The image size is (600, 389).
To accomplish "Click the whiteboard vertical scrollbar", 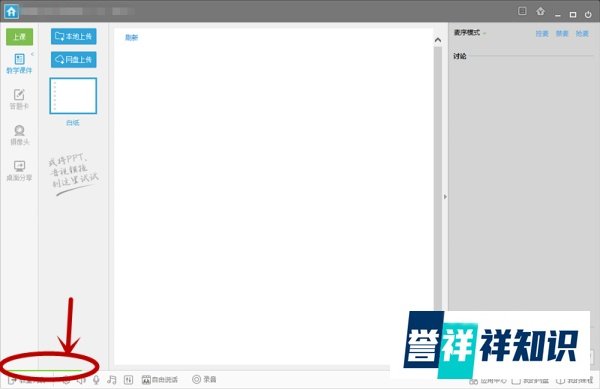I will tap(438, 178).
